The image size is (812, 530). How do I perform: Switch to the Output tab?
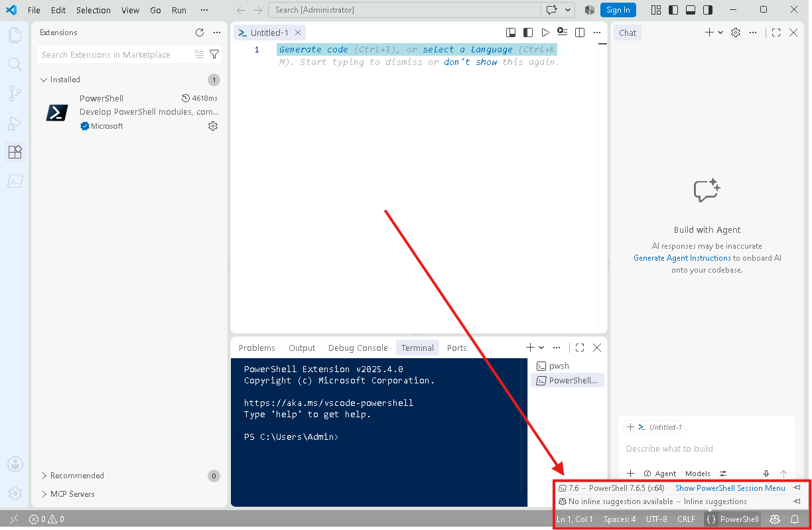(302, 348)
